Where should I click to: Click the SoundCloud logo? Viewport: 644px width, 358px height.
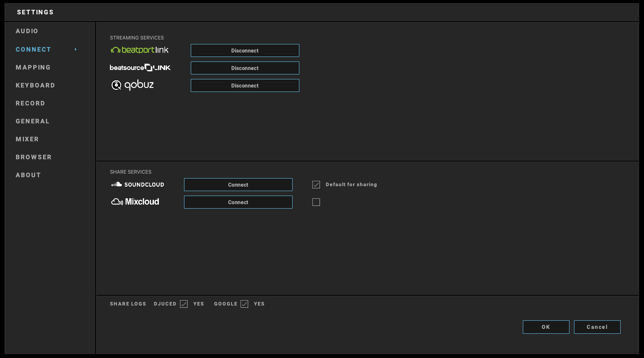pos(138,184)
